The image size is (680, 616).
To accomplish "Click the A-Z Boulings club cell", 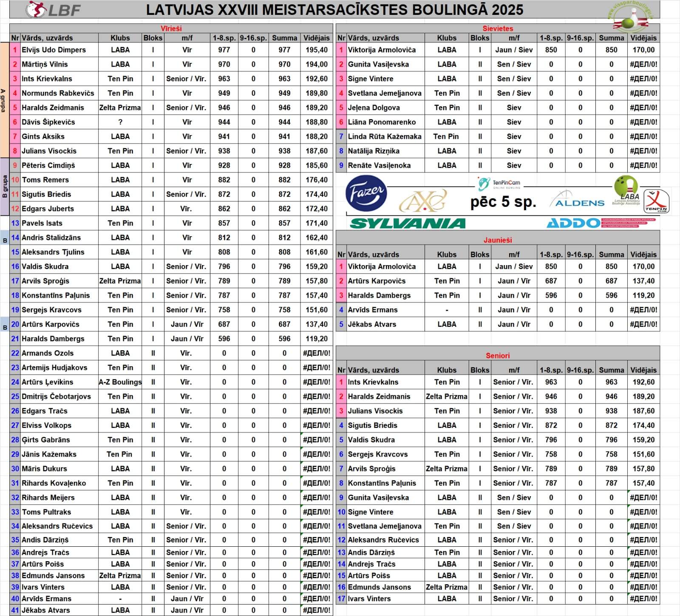I will (120, 382).
